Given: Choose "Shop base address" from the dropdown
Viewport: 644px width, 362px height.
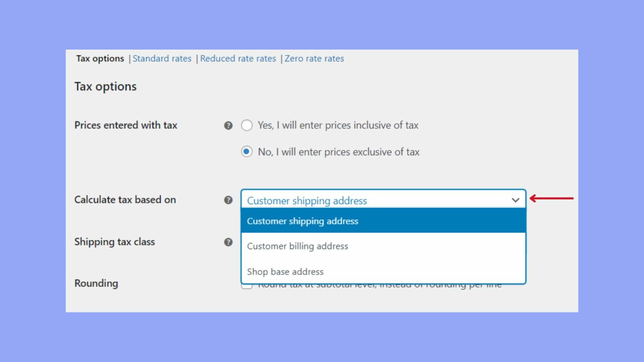Looking at the screenshot, I should click(x=285, y=272).
